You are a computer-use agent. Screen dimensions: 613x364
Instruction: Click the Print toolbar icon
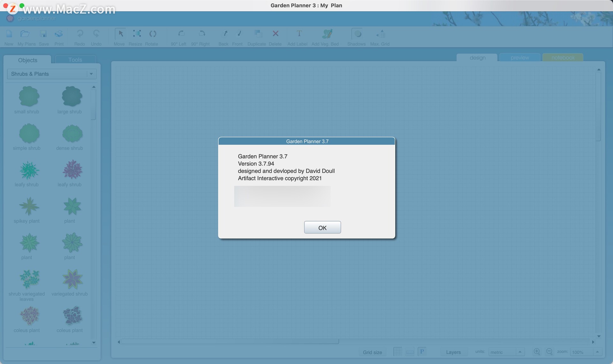[59, 34]
